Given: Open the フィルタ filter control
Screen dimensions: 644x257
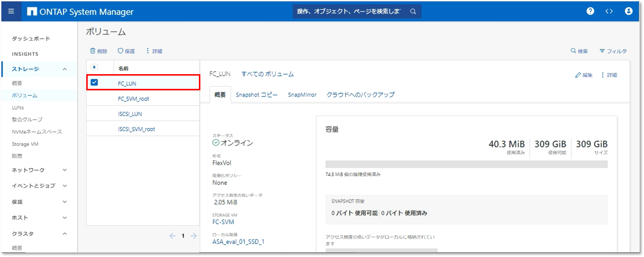Looking at the screenshot, I should [613, 51].
